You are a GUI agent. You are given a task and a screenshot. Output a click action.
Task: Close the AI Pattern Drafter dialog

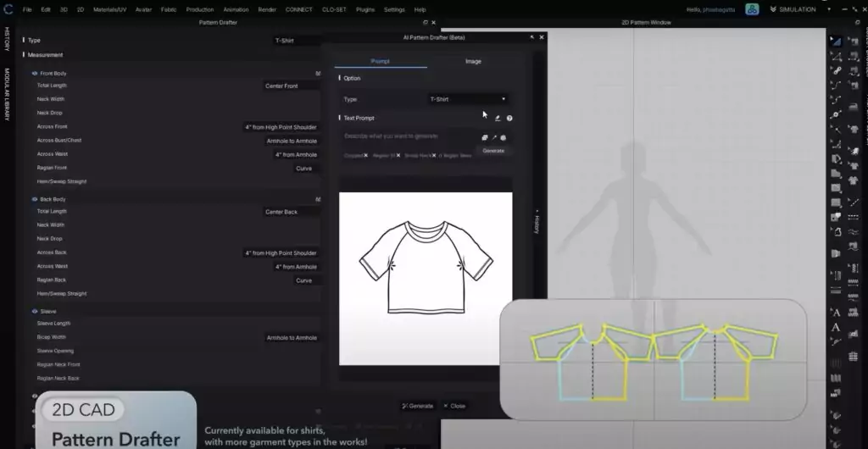click(542, 37)
